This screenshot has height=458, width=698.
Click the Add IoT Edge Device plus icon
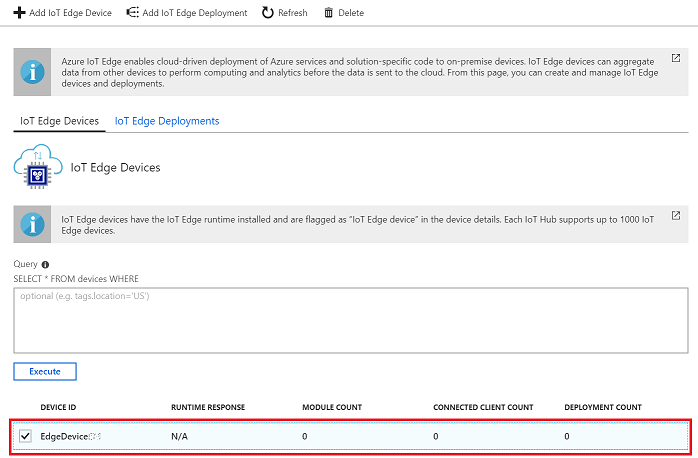tap(19, 13)
